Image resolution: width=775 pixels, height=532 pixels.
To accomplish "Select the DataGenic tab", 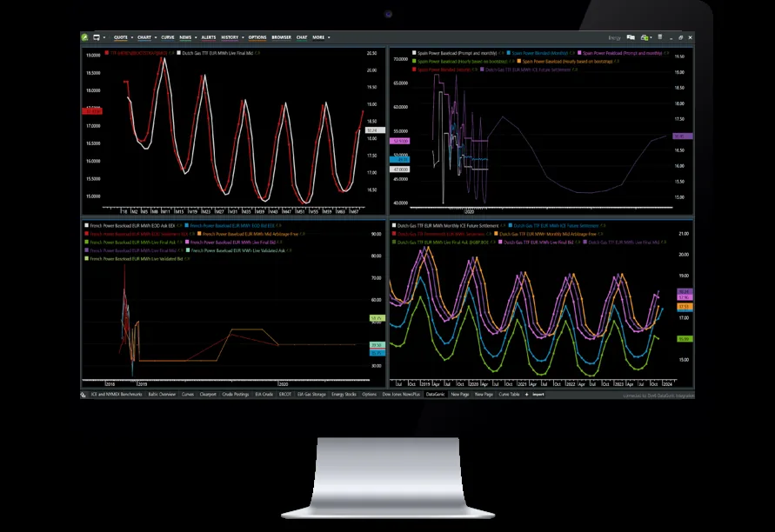I will (x=436, y=394).
